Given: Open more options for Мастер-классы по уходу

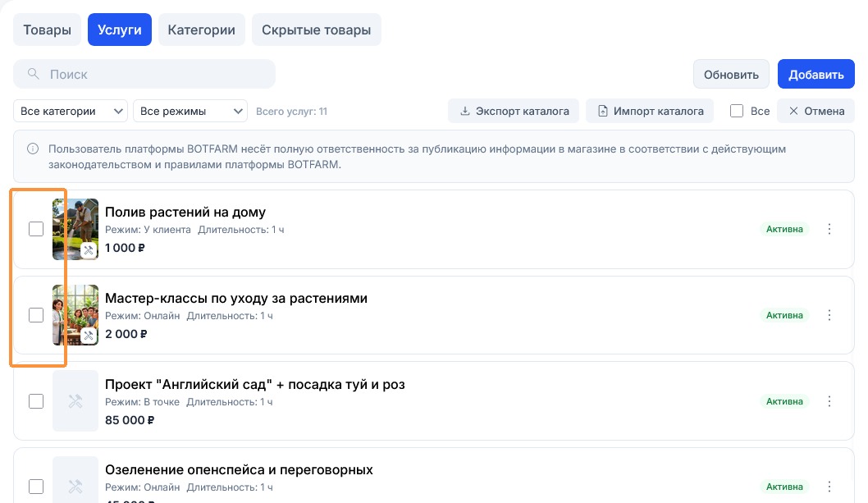Looking at the screenshot, I should [x=829, y=315].
